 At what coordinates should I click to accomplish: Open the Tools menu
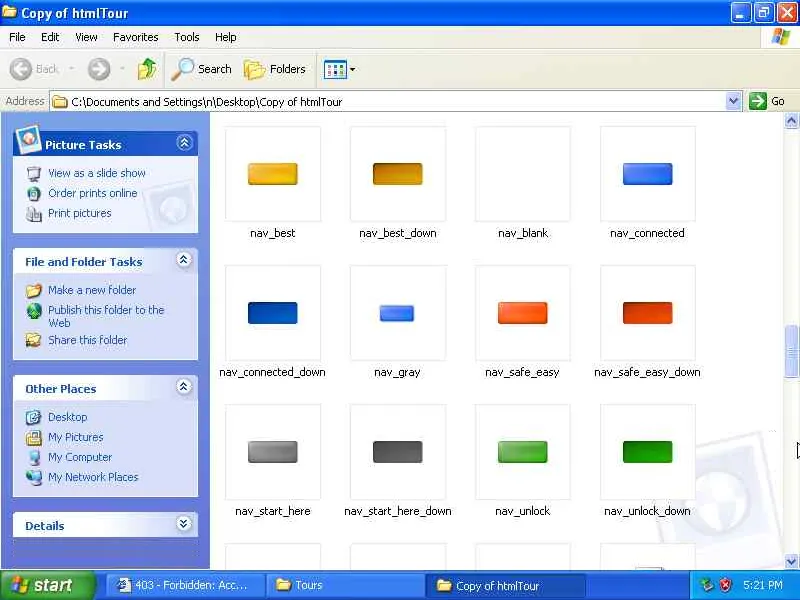tap(187, 37)
